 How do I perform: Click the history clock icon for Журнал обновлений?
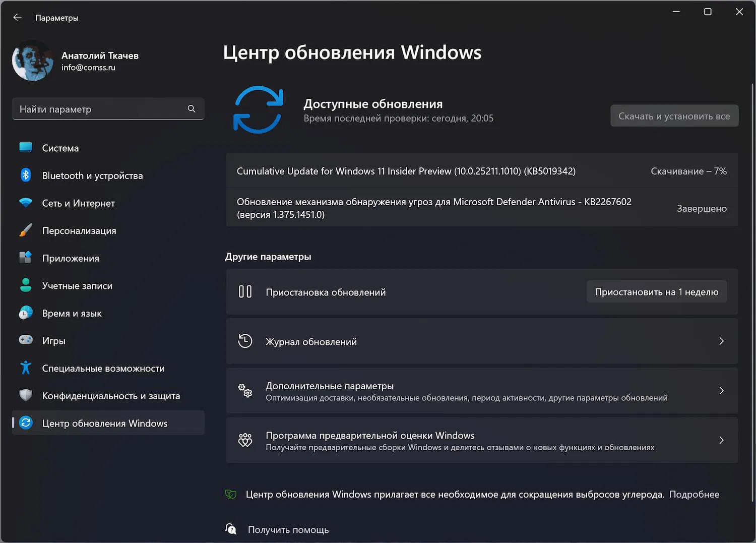point(245,341)
